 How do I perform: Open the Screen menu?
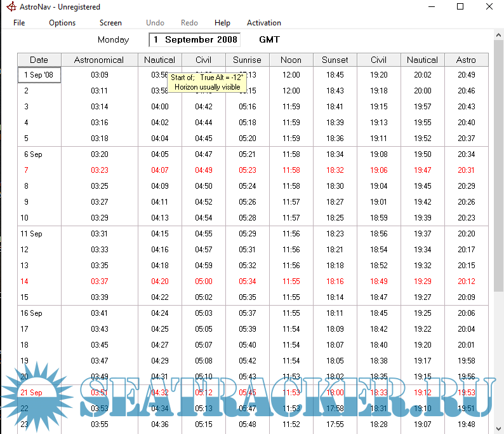tap(110, 23)
